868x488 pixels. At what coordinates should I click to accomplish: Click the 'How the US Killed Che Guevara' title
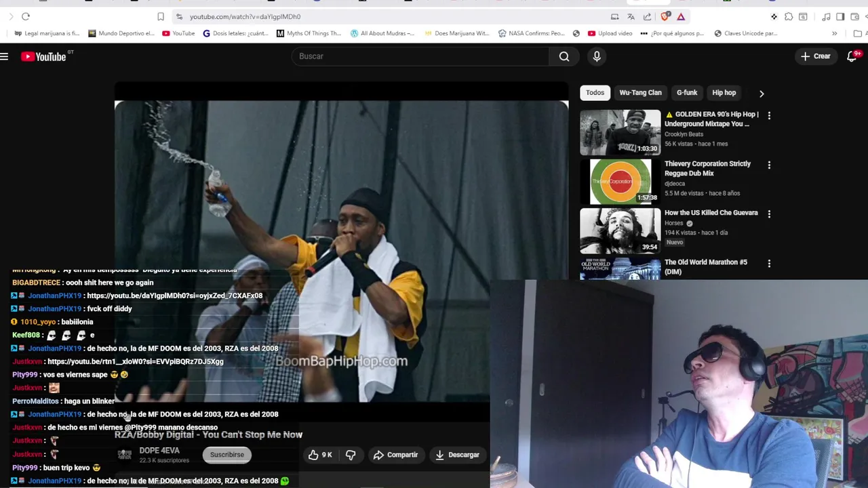point(711,213)
